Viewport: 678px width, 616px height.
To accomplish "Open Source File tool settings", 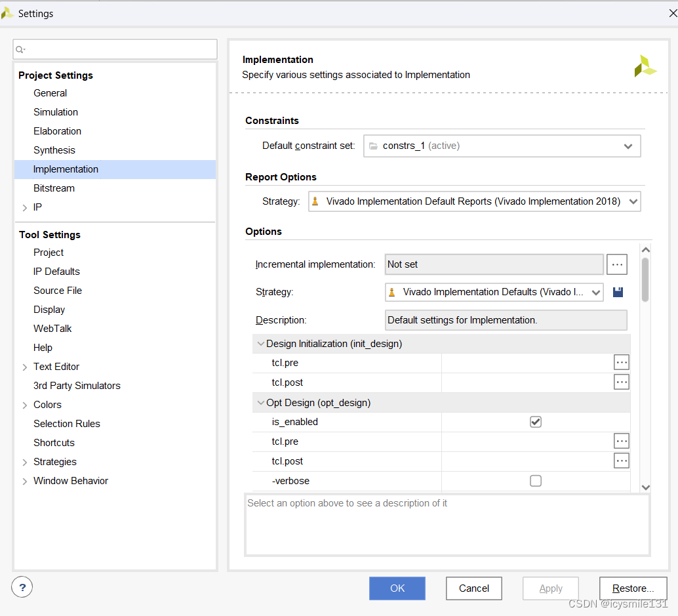I will pyautogui.click(x=58, y=290).
